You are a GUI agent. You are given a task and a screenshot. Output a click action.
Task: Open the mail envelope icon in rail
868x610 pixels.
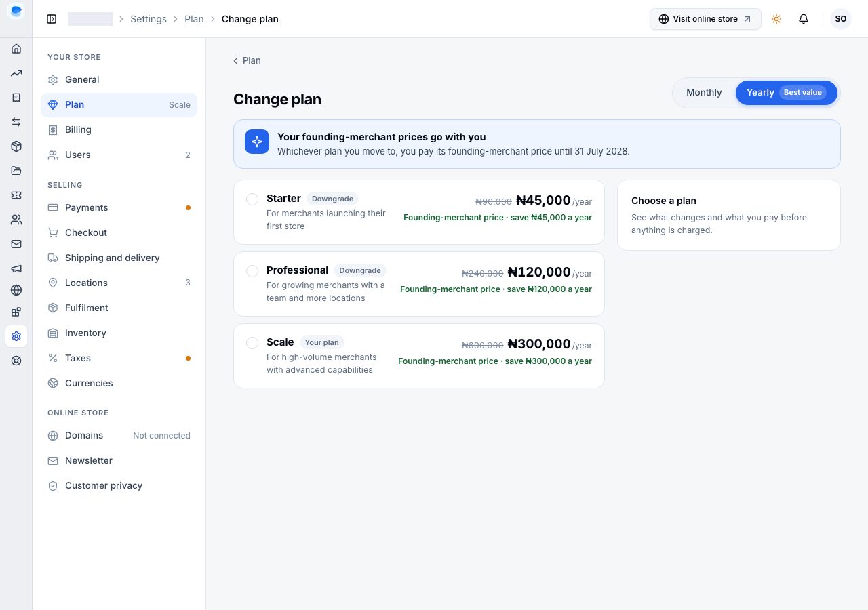[16, 244]
